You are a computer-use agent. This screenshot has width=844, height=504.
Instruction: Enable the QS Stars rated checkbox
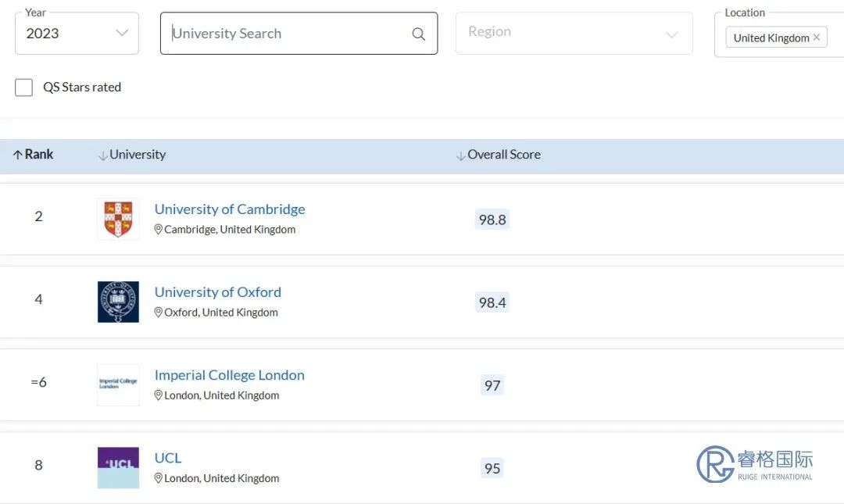coord(23,88)
